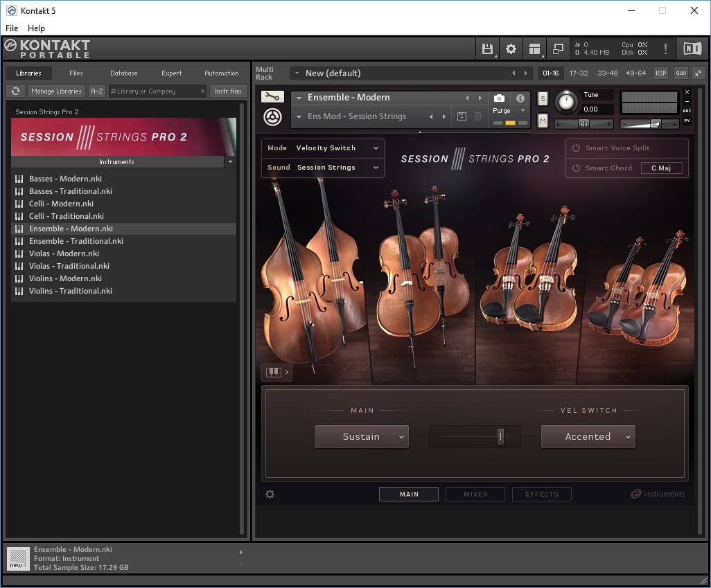This screenshot has width=711, height=588.
Task: Enable Smart Chord power toggle
Action: (576, 168)
